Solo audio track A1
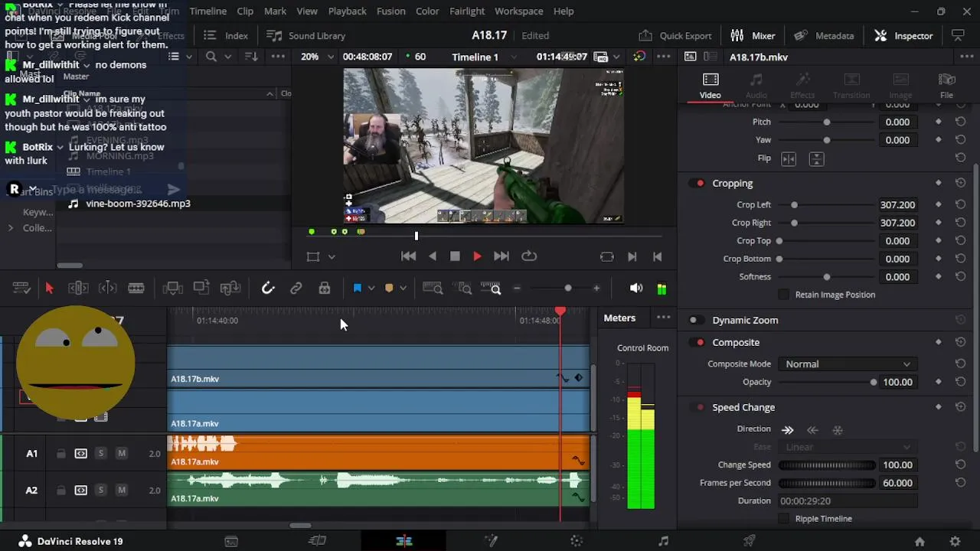Viewport: 980px width, 551px height. (x=100, y=454)
